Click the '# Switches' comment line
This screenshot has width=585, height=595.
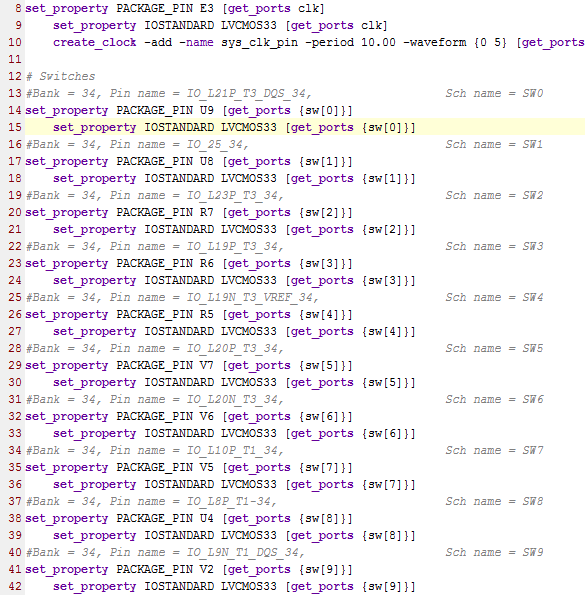pyautogui.click(x=60, y=76)
